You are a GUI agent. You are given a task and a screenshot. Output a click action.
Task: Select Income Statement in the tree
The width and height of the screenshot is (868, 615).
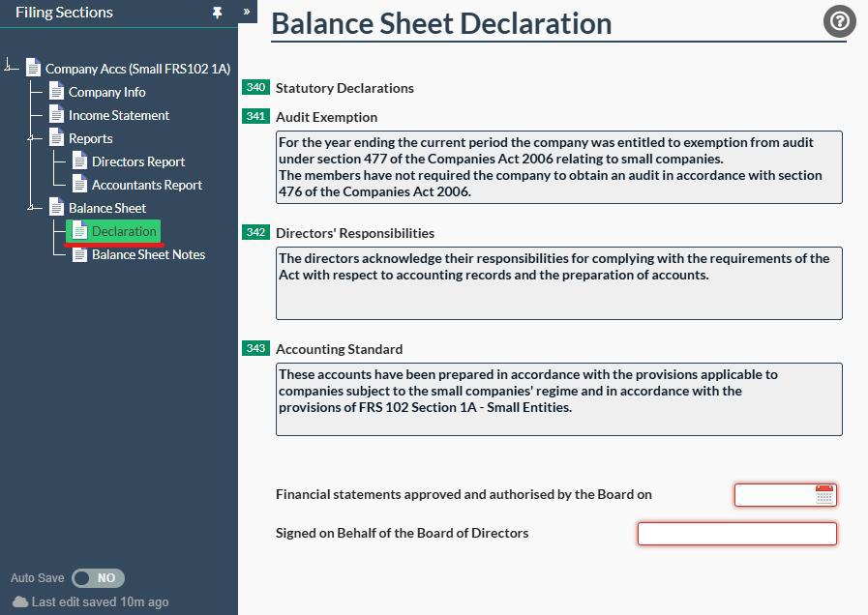pos(118,114)
